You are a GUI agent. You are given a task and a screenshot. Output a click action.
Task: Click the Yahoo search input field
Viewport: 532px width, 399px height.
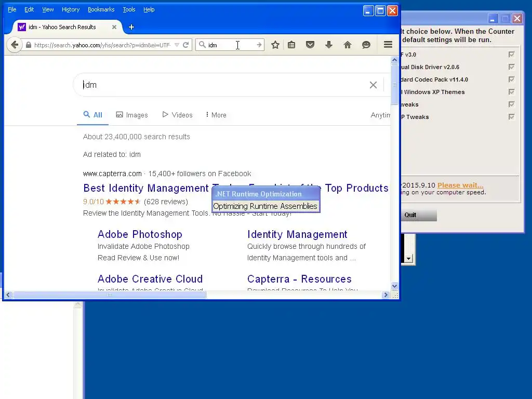pyautogui.click(x=224, y=85)
